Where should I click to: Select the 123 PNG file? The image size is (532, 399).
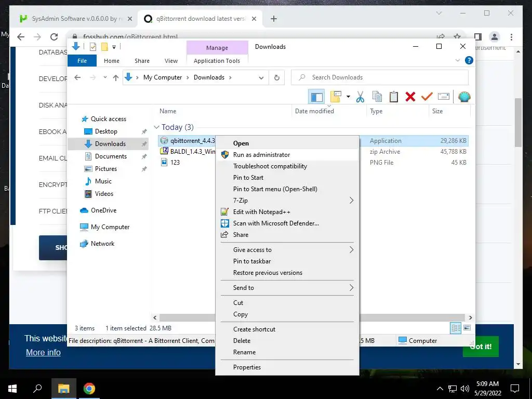170,162
